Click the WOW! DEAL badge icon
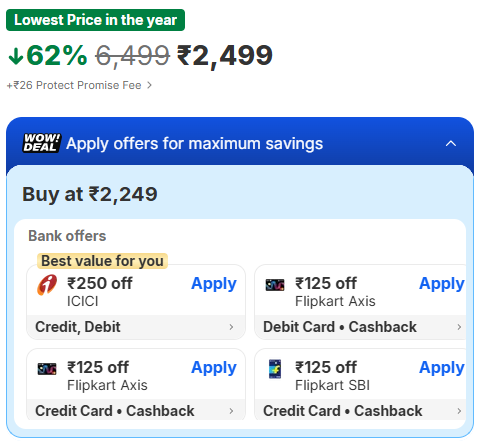Image resolution: width=489 pixels, height=448 pixels. click(x=42, y=143)
